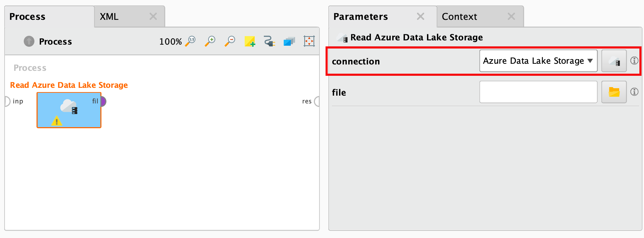Browse for file with the folder button
The height and width of the screenshot is (238, 644).
click(x=614, y=92)
